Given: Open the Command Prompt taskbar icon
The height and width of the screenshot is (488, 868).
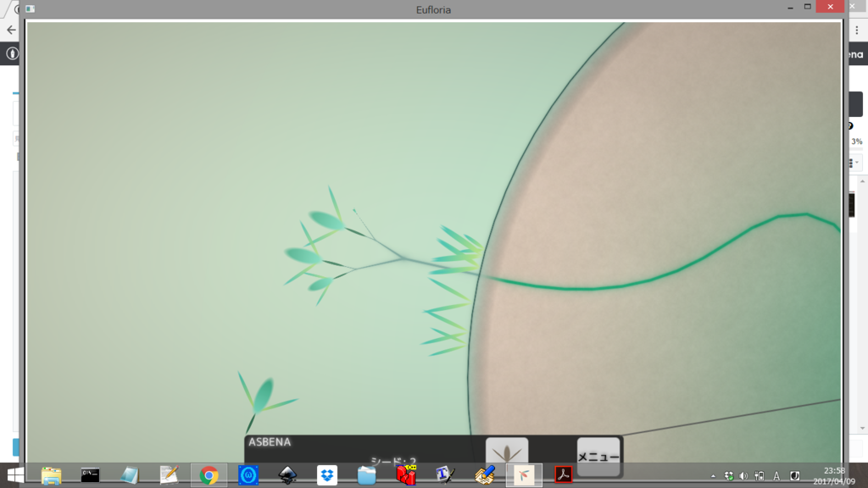Looking at the screenshot, I should pyautogui.click(x=90, y=475).
